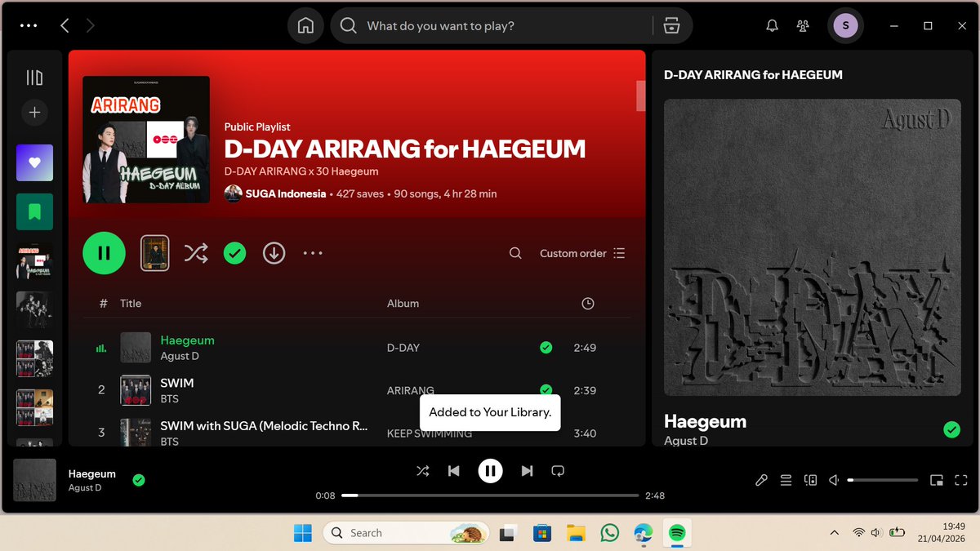Open the mini player
980x551 pixels.
937,480
